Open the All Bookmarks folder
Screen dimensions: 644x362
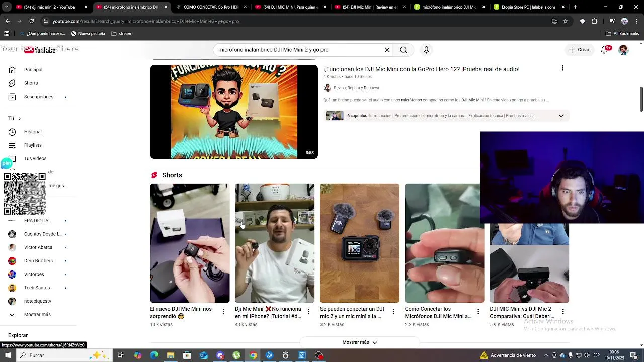622,34
